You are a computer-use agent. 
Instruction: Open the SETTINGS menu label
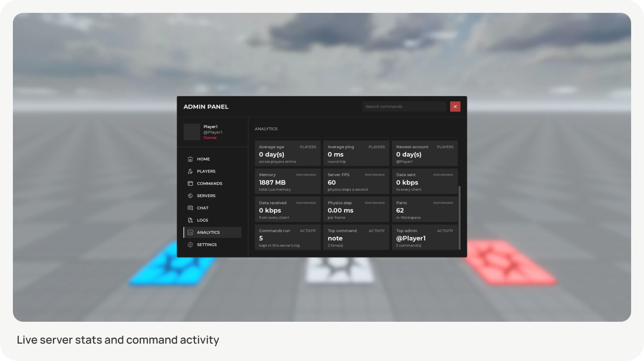[x=207, y=245]
